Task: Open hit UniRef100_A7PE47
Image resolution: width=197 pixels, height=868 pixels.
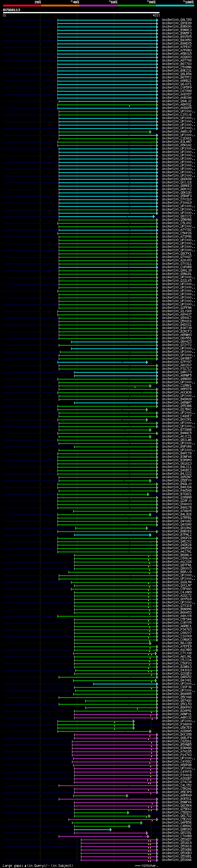Action: tap(177, 47)
